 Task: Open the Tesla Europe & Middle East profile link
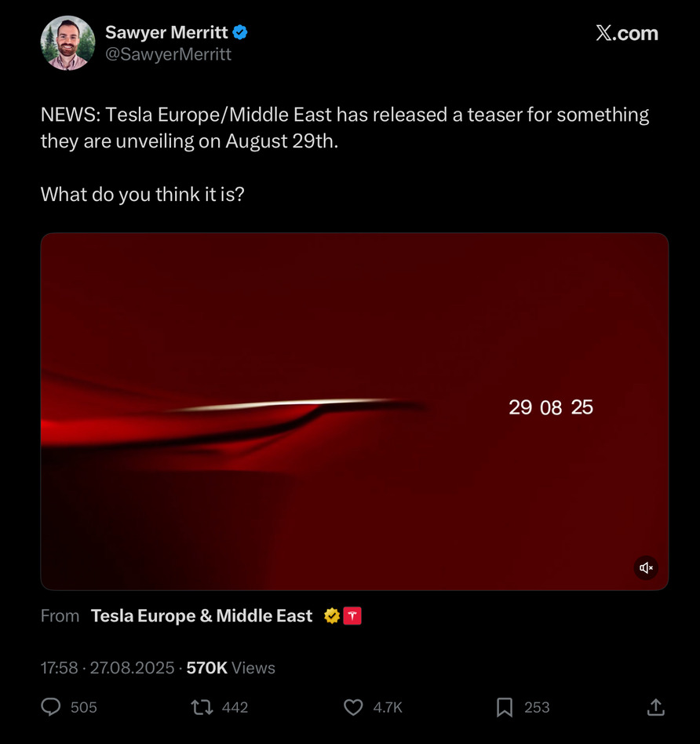(x=201, y=615)
